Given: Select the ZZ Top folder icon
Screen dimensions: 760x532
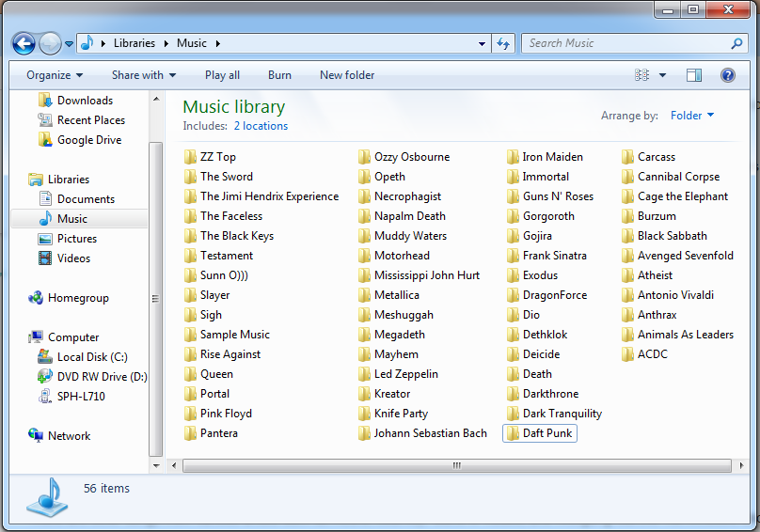Looking at the screenshot, I should (x=189, y=157).
